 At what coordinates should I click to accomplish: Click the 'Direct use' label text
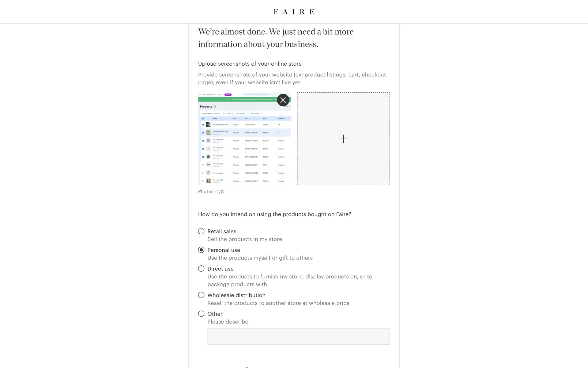[x=220, y=269]
